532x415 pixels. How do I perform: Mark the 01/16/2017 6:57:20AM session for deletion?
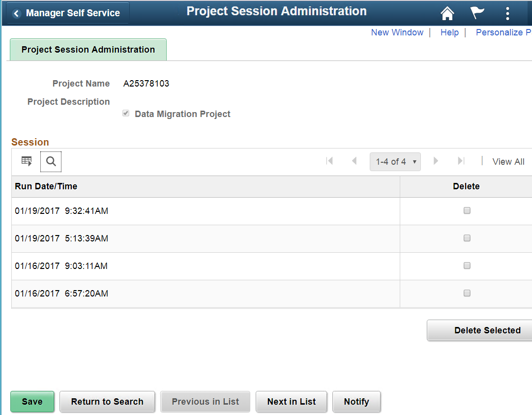(467, 293)
